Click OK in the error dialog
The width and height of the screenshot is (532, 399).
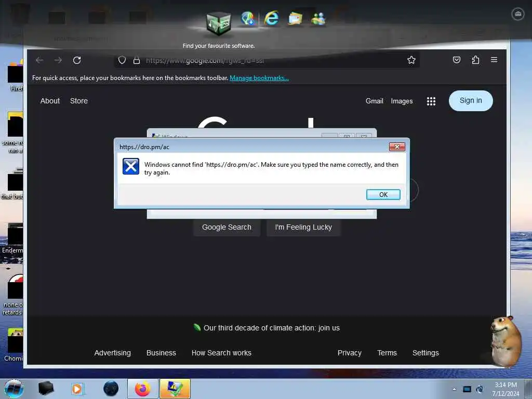[x=383, y=194]
